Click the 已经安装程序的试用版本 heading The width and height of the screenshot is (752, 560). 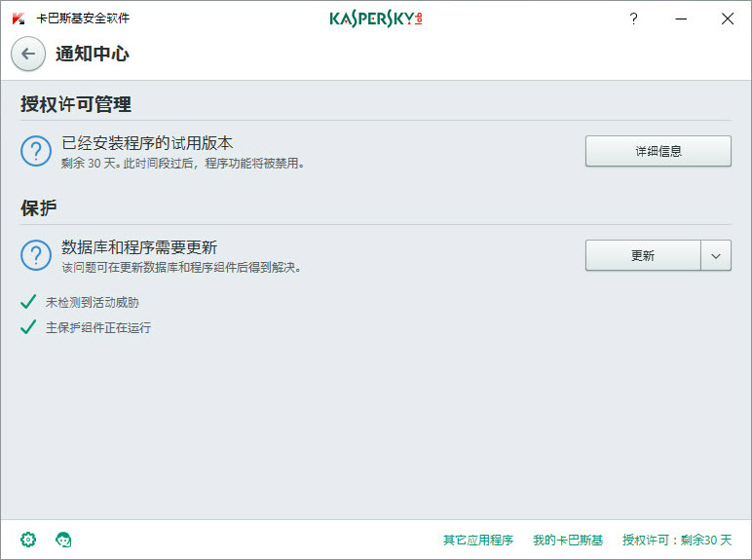click(x=147, y=143)
